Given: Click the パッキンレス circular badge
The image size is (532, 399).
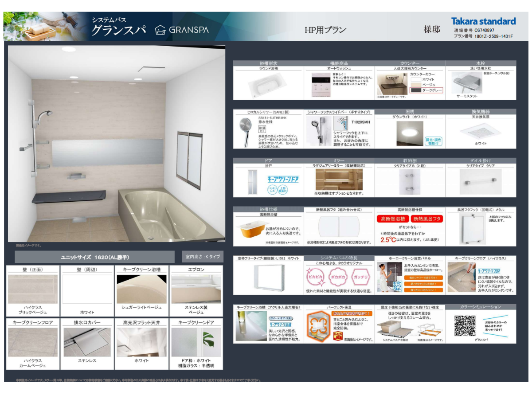Looking at the screenshot, I should click(x=273, y=190).
